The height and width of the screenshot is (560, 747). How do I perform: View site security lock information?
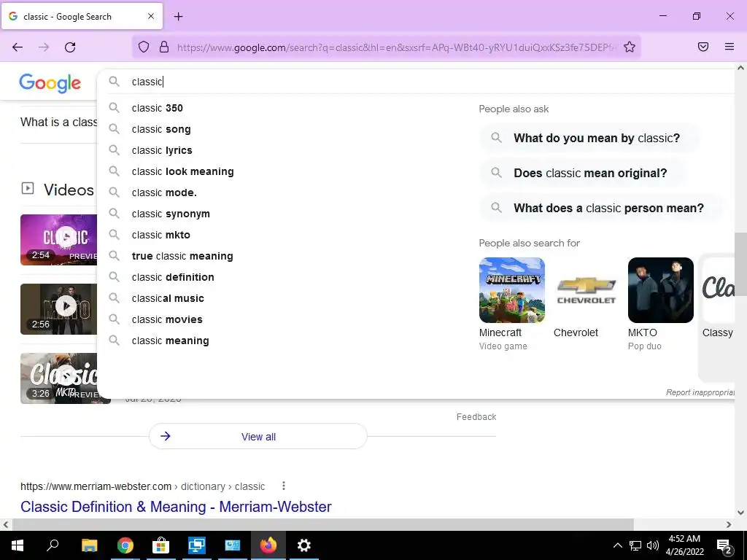164,47
